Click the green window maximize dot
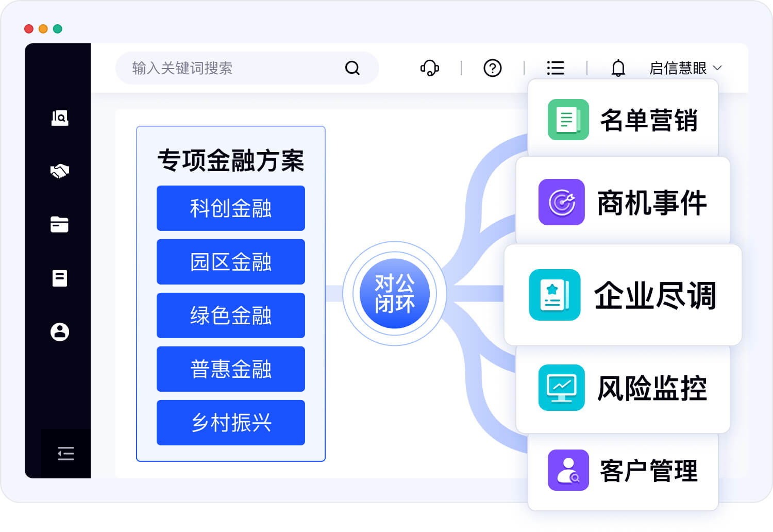Image resolution: width=773 pixels, height=532 pixels. [58, 29]
